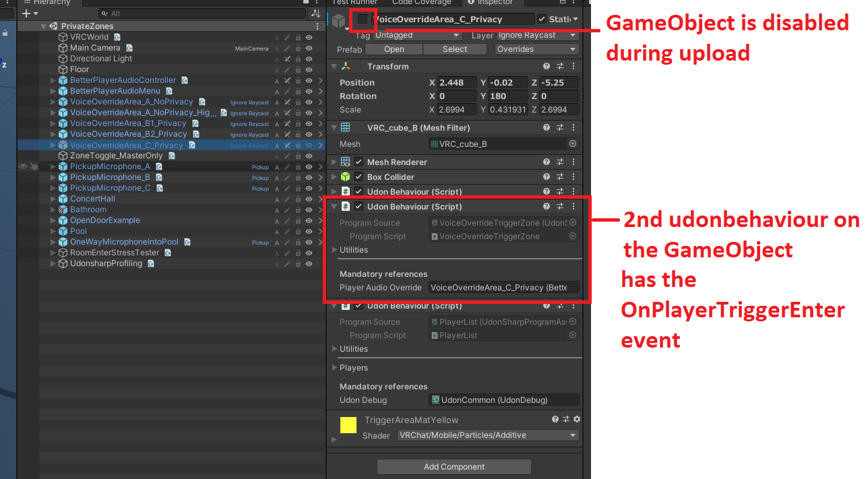Viewport: 868px width, 479px height.
Task: Switch to the Code Coverage tab
Action: point(421,3)
